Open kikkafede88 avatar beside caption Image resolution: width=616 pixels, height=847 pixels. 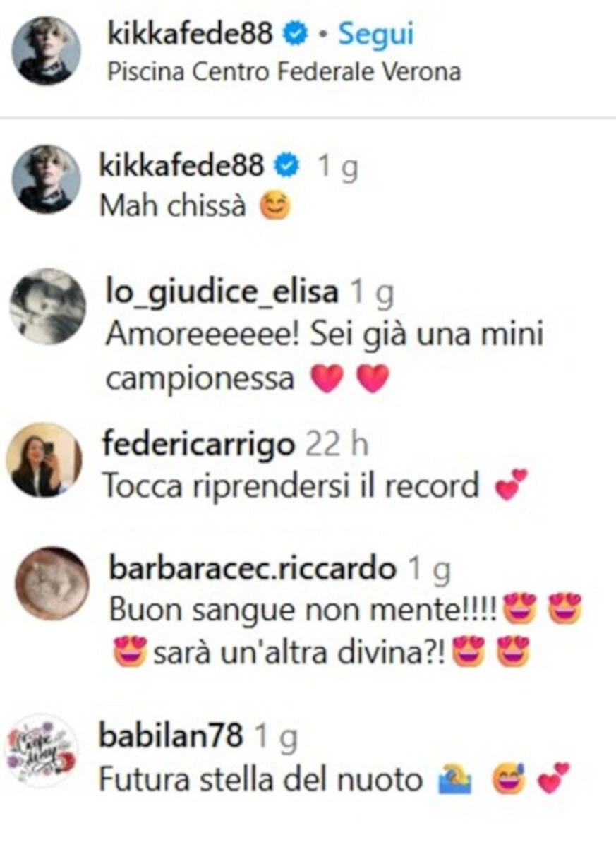46,179
